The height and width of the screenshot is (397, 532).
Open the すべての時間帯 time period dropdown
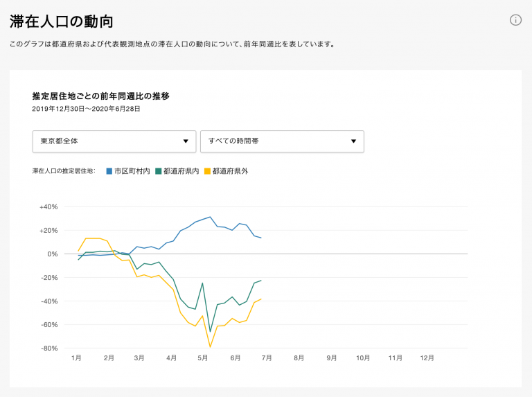[281, 141]
